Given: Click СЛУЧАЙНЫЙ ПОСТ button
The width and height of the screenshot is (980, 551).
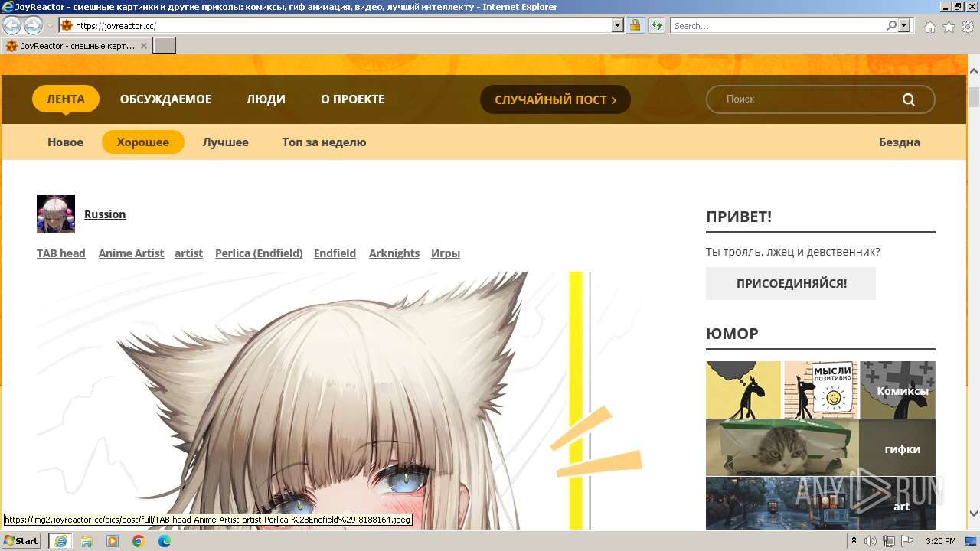Looking at the screenshot, I should tap(555, 99).
